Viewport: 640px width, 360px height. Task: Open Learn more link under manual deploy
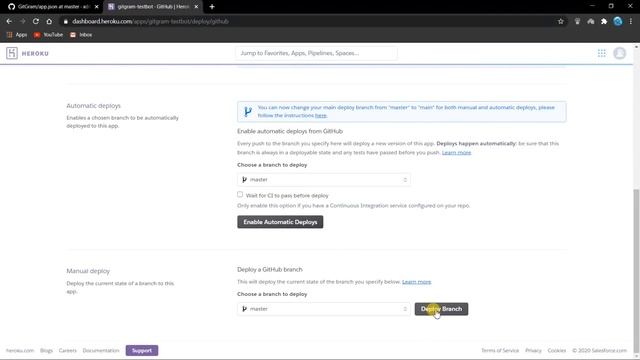point(416,282)
